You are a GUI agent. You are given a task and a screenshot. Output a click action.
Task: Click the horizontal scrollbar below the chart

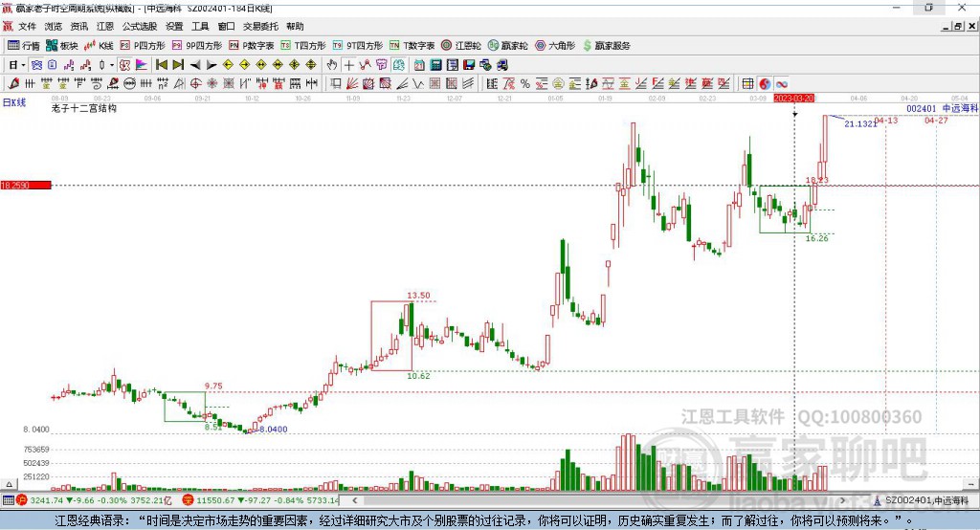599,500
